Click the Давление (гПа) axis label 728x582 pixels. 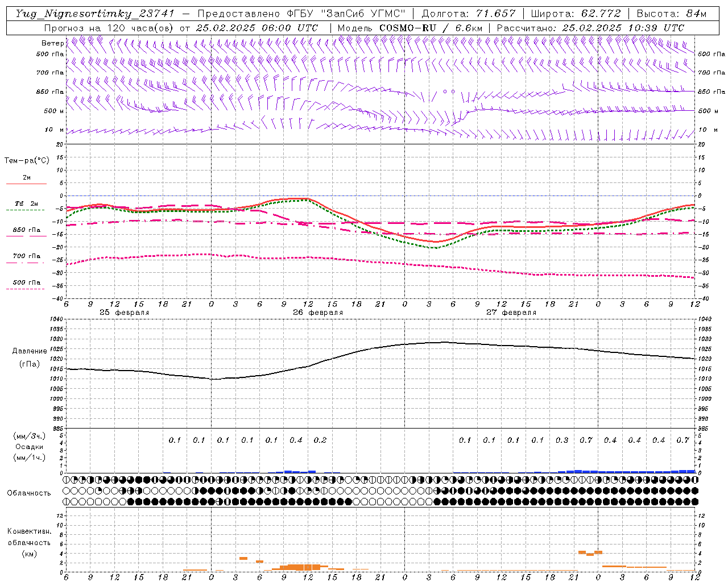(27, 357)
